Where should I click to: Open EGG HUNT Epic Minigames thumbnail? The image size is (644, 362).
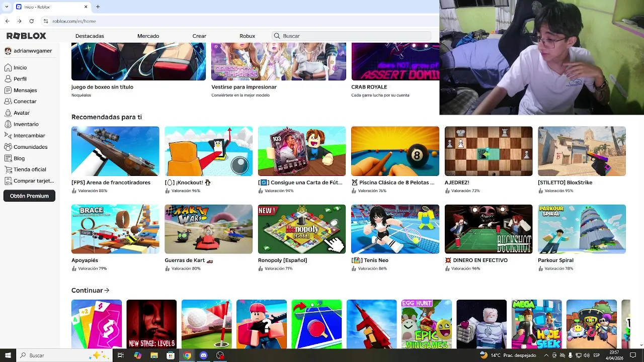[427, 324]
